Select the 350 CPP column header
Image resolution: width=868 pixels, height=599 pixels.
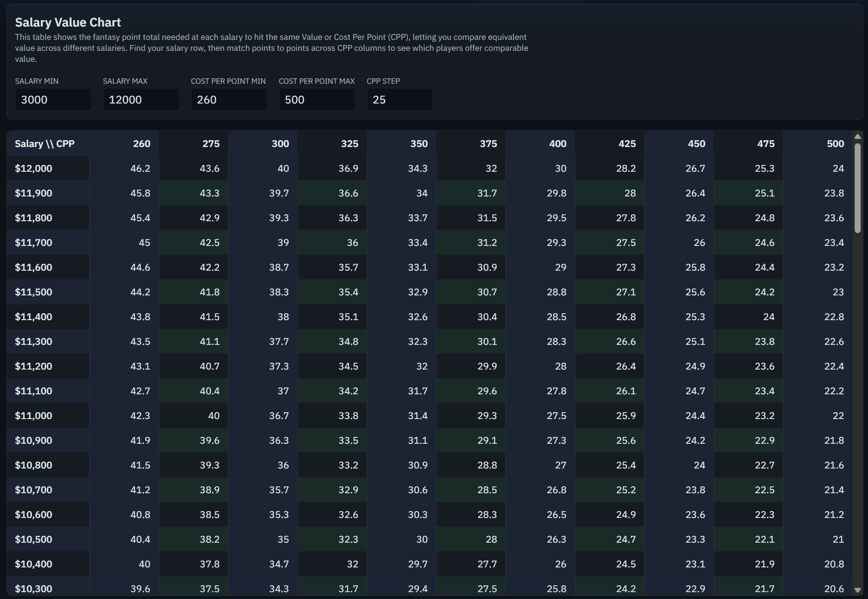click(x=401, y=143)
